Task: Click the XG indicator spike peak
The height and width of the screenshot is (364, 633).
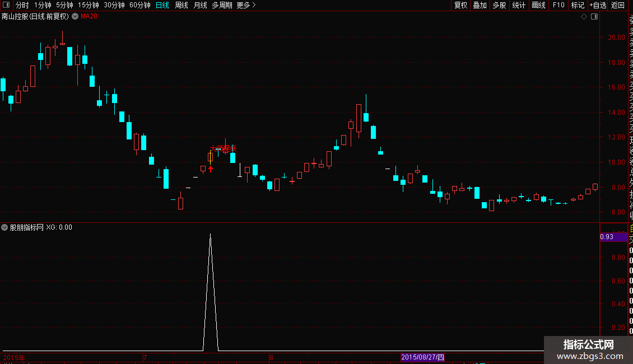Action: 210,235
